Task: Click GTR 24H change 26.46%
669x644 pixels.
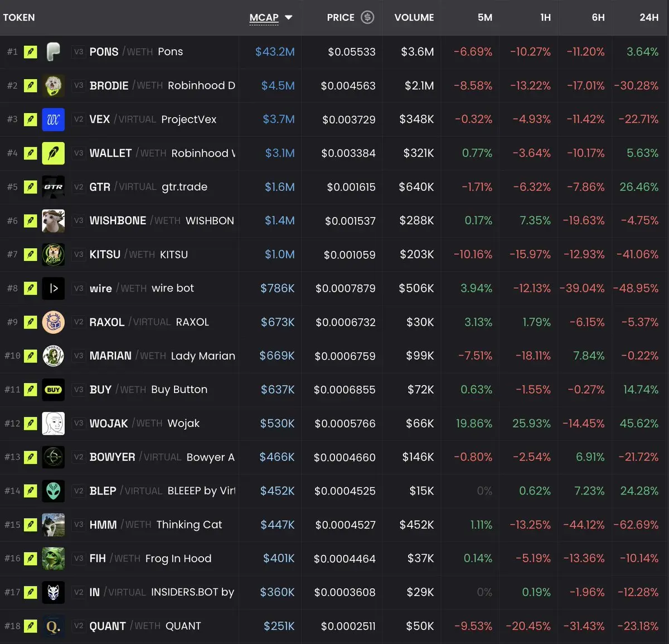Action: (x=639, y=187)
